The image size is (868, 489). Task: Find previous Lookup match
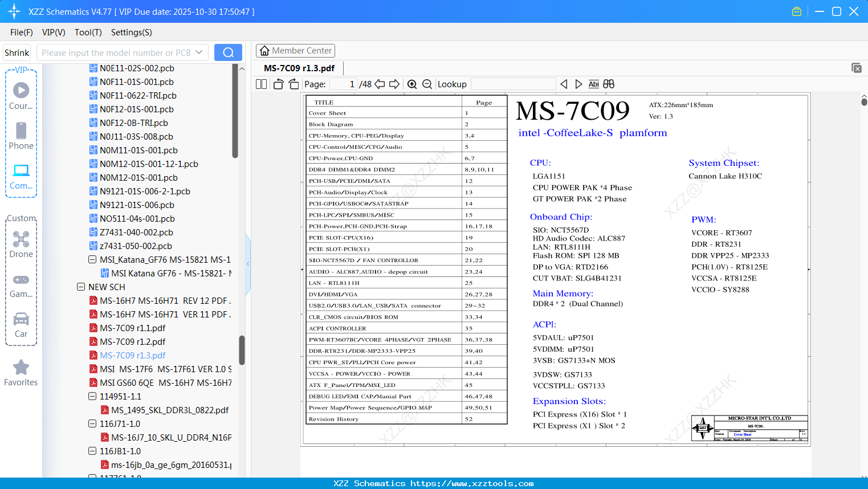pyautogui.click(x=564, y=84)
